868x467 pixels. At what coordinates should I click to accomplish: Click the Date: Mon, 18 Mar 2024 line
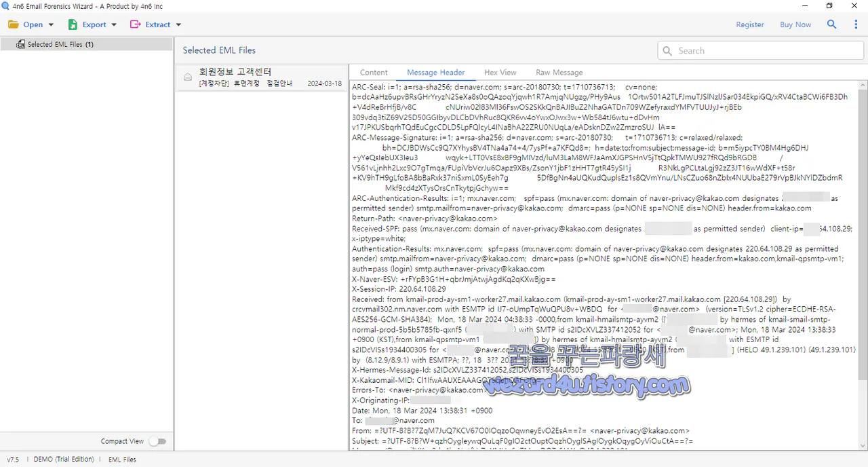pos(422,411)
